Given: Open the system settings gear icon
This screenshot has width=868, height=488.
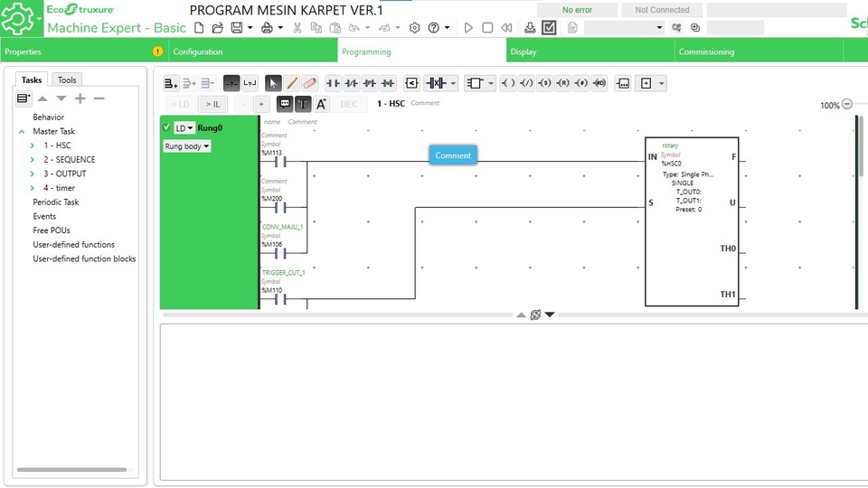Looking at the screenshot, I should tap(415, 28).
